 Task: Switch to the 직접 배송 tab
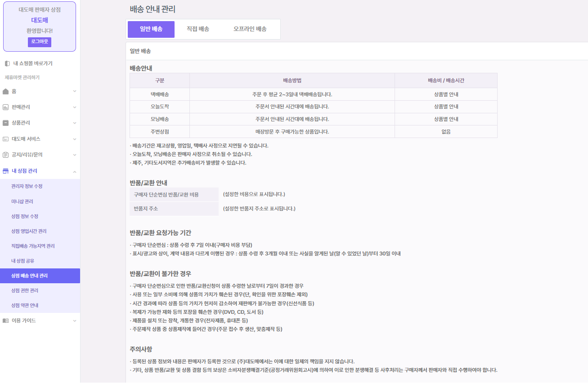pos(198,29)
